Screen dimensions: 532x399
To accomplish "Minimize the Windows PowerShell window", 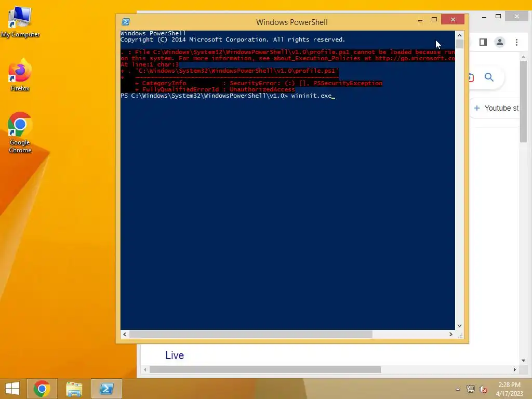I will 420,20.
